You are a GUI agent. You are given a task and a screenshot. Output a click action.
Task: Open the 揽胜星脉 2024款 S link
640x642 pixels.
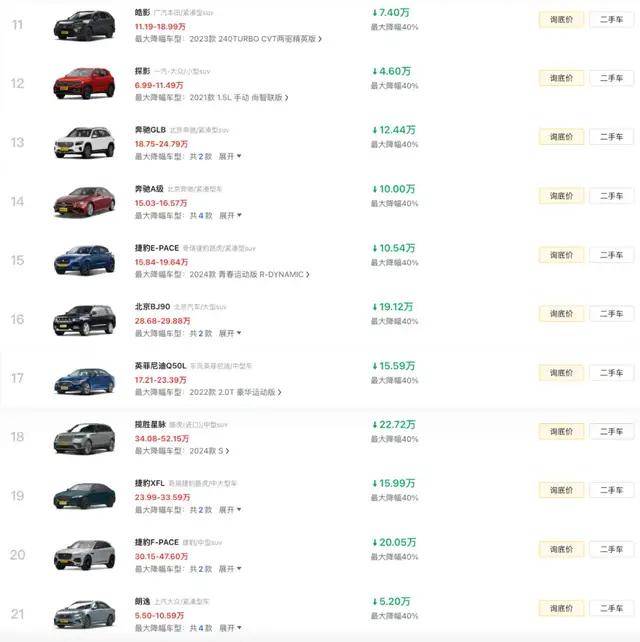[x=209, y=451]
